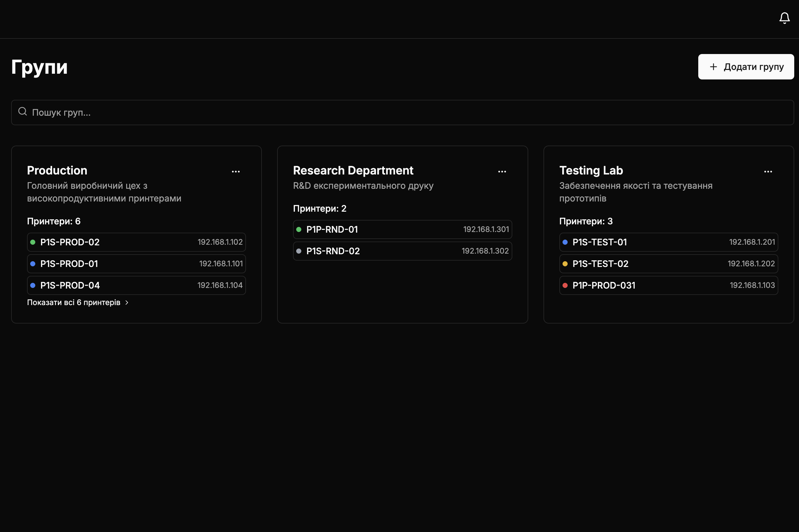Click the Testing Lab group title
Viewport: 799px width, 532px height.
pos(591,170)
